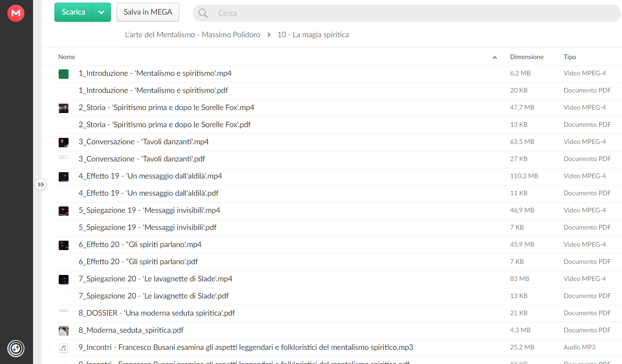Select 4_Effetto 19 'Un messaggio dall'aldilà'.mp4
The height and width of the screenshot is (364, 622).
338,176
